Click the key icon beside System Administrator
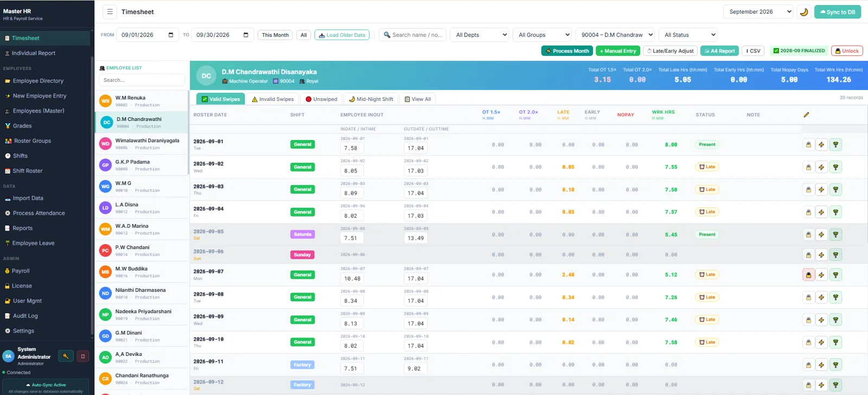 (66, 356)
